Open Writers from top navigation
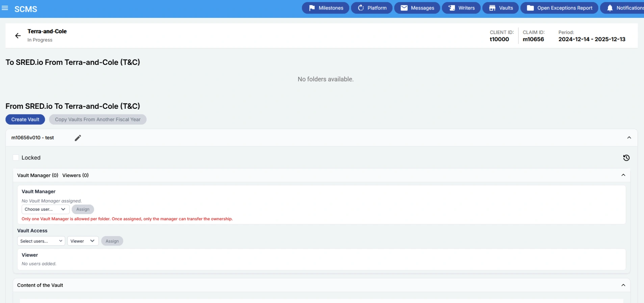The image size is (644, 303). (461, 8)
